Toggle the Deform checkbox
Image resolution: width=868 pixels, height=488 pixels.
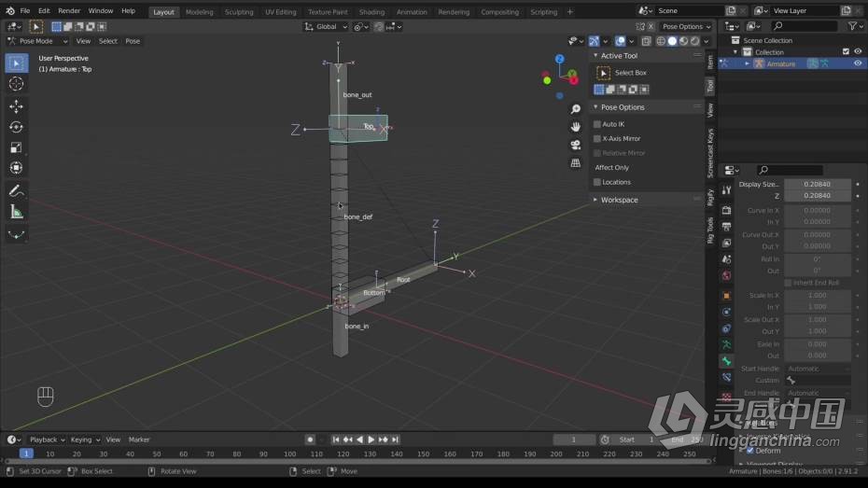tap(750, 451)
